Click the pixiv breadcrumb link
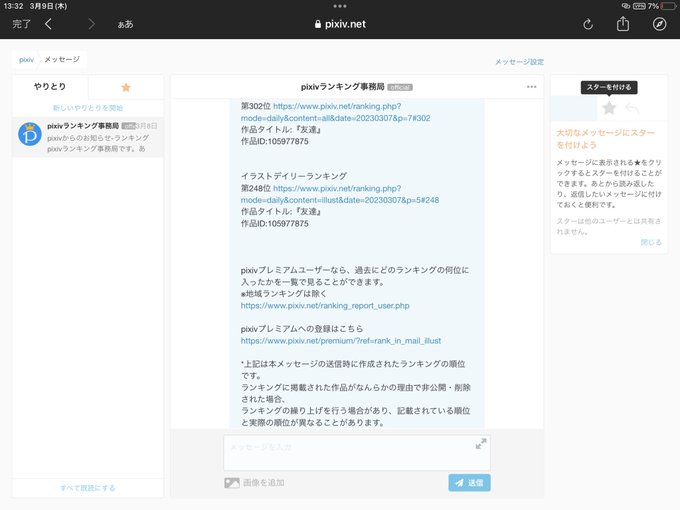Screen dimensions: 680x510 (x=26, y=59)
